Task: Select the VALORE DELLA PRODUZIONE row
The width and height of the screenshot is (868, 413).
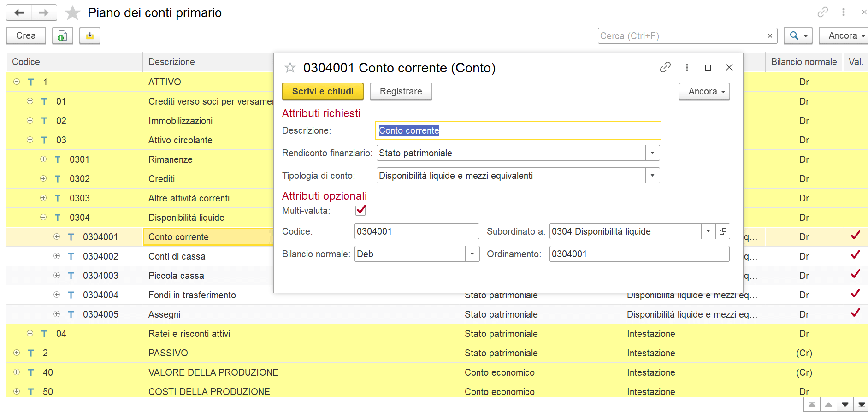Action: coord(437,372)
